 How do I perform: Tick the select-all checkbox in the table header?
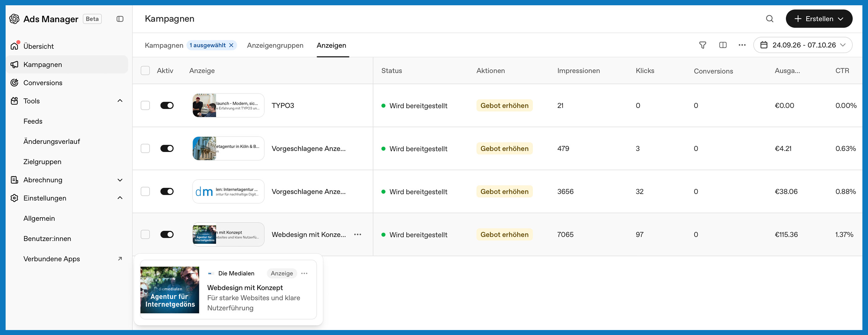pos(145,70)
